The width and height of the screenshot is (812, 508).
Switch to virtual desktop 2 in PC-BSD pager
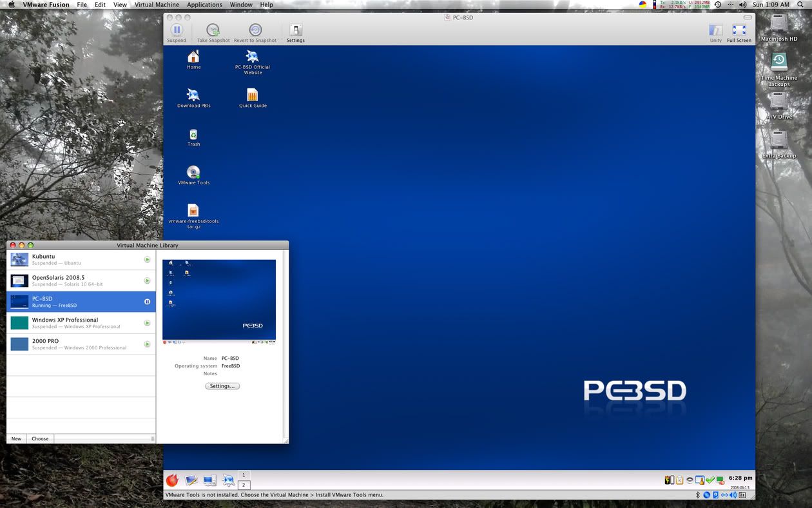pos(244,485)
